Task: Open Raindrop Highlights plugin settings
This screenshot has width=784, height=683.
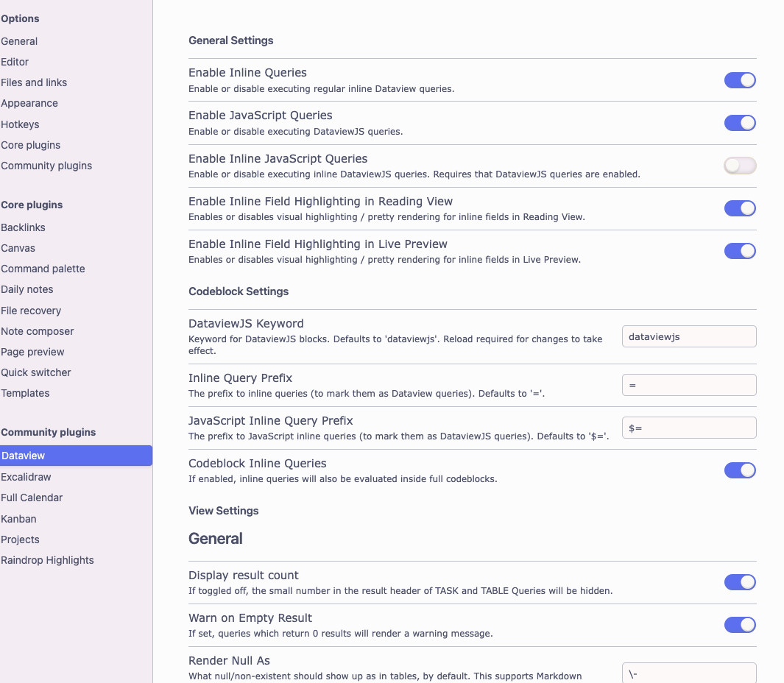Action: point(47,560)
